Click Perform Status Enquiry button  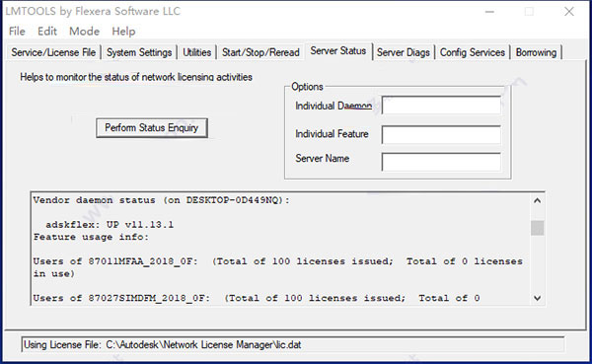coord(152,128)
